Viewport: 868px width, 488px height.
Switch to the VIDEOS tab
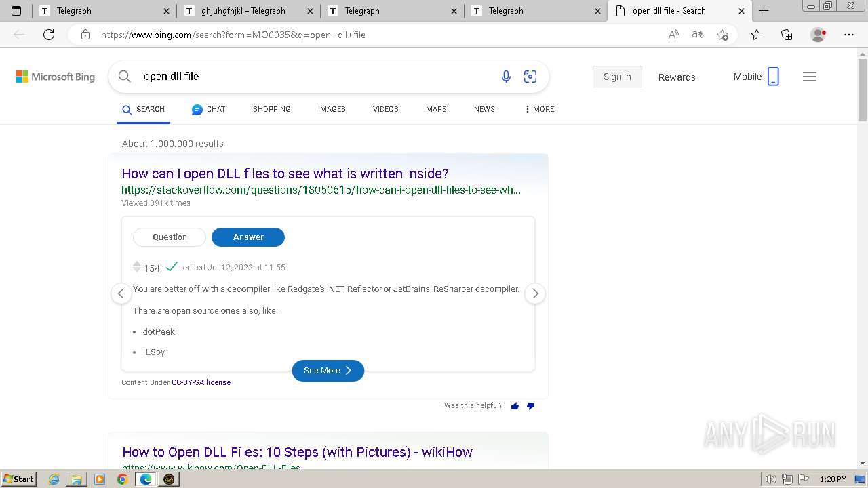point(386,109)
